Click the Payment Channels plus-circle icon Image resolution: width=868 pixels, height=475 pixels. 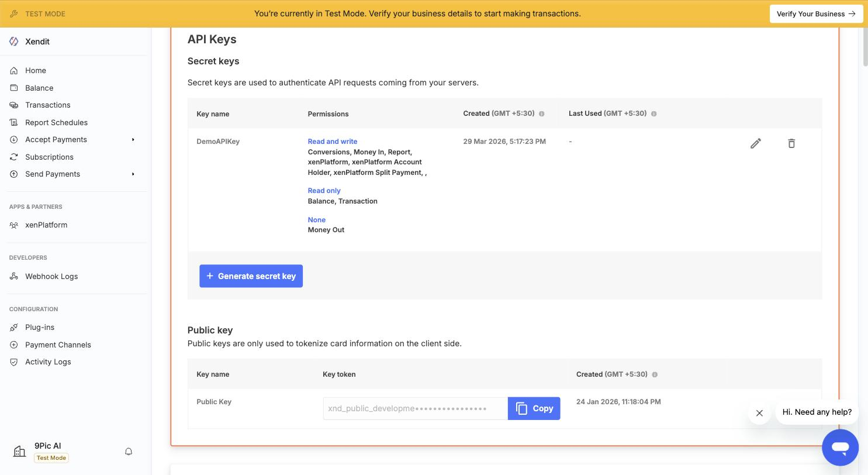[14, 345]
